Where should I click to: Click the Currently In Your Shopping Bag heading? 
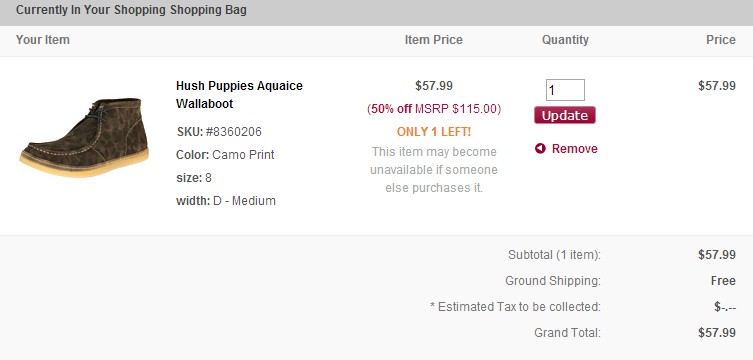coord(131,10)
